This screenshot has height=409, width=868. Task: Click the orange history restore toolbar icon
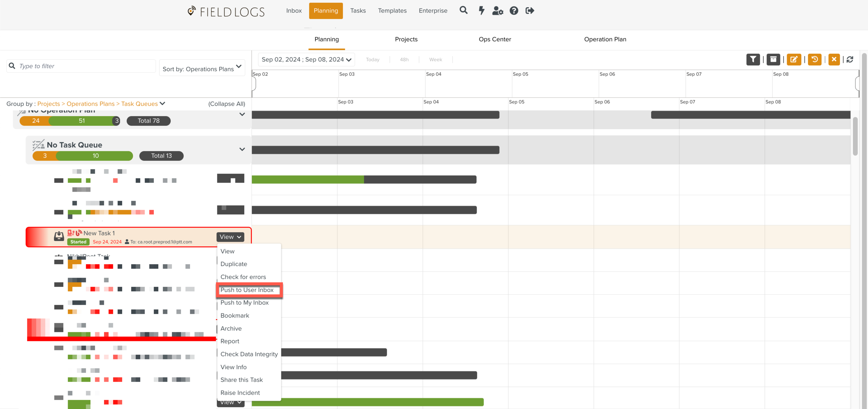(x=815, y=59)
